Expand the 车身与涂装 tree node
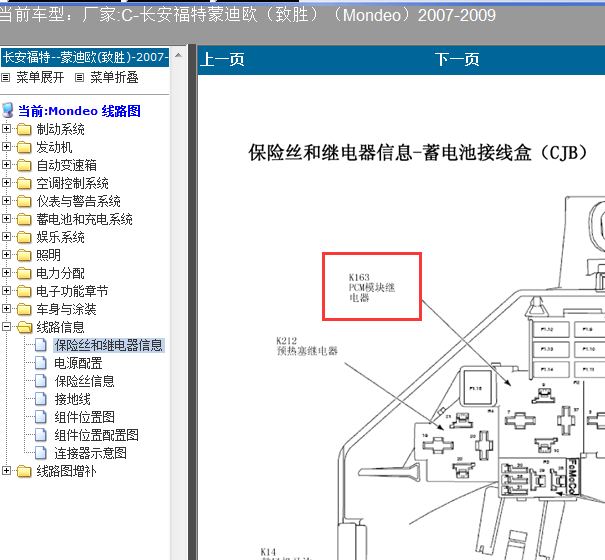Image resolution: width=605 pixels, height=560 pixels. click(6, 309)
